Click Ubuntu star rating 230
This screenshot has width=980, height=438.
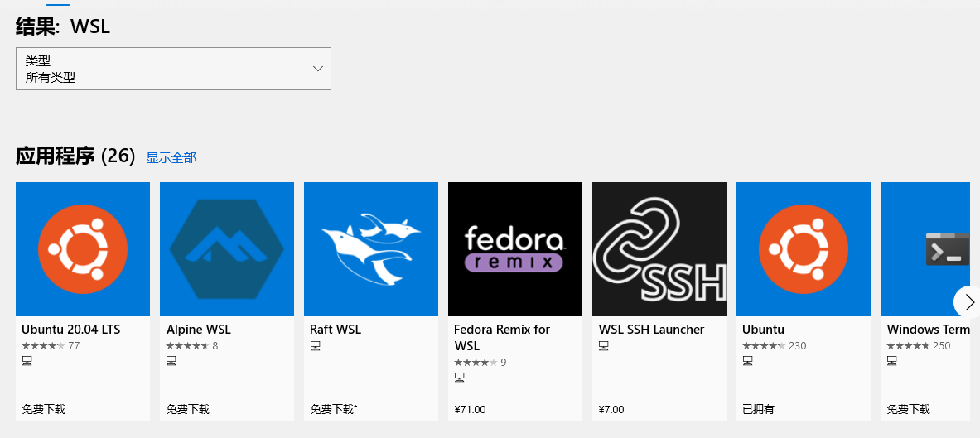[775, 345]
